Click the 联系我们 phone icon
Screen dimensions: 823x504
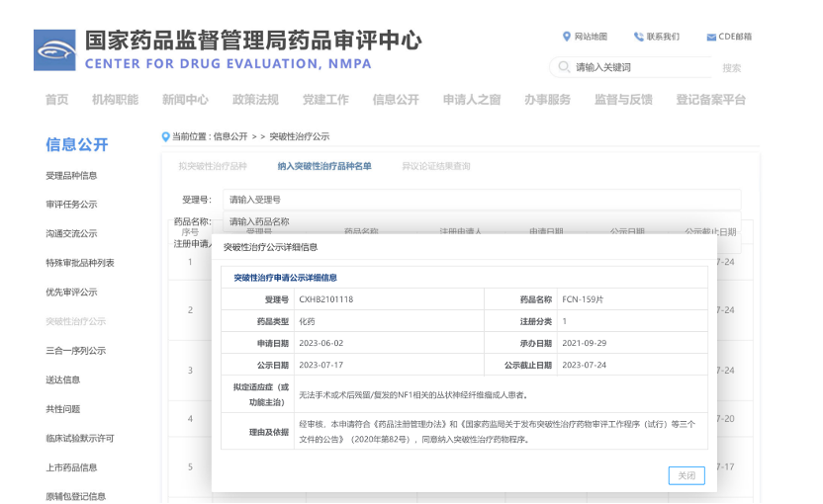tap(639, 37)
